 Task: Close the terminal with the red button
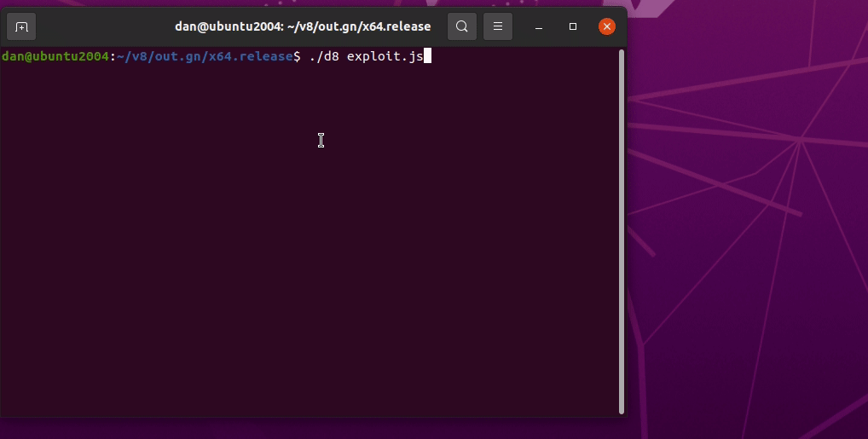[607, 26]
